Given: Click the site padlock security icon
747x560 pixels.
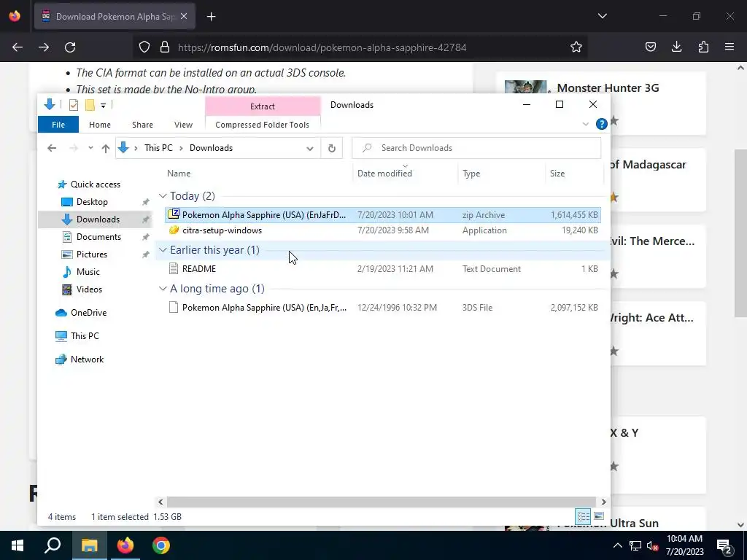Looking at the screenshot, I should (165, 47).
